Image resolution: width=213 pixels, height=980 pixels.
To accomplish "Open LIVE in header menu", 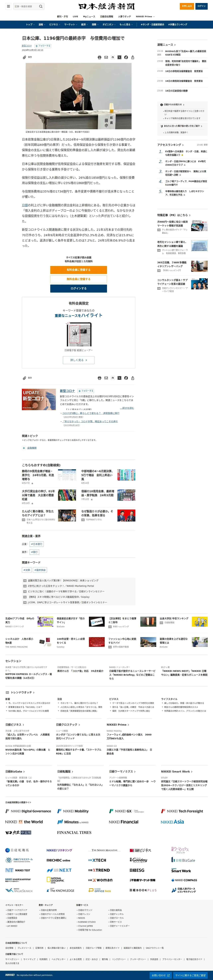I will 75,17.
